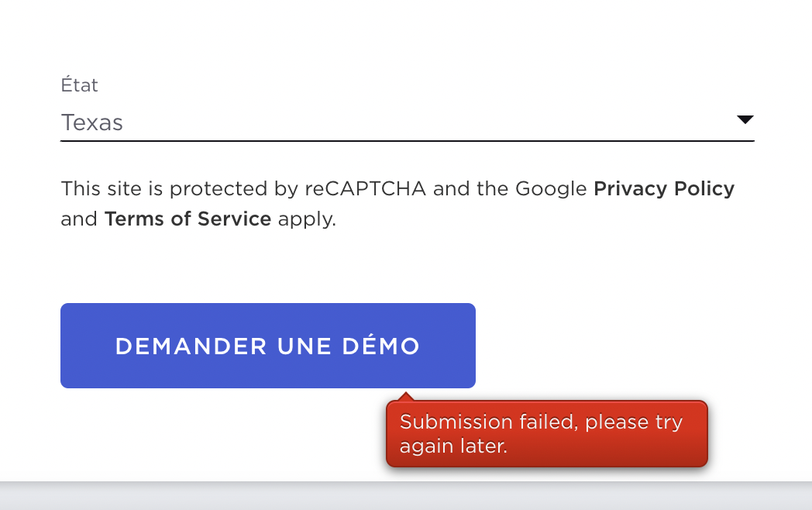Click the word "apply." after Terms of Service
812x510 pixels.
click(307, 219)
